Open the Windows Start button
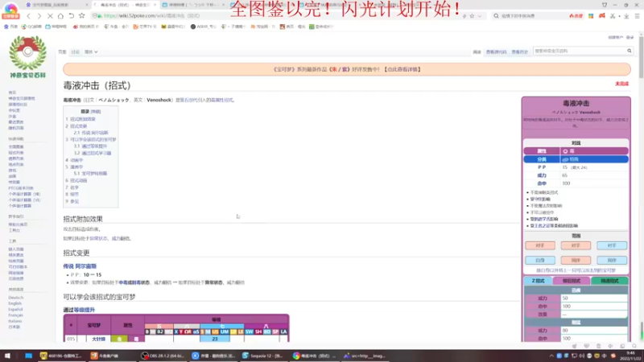This screenshot has height=362, width=644. [x=7, y=356]
